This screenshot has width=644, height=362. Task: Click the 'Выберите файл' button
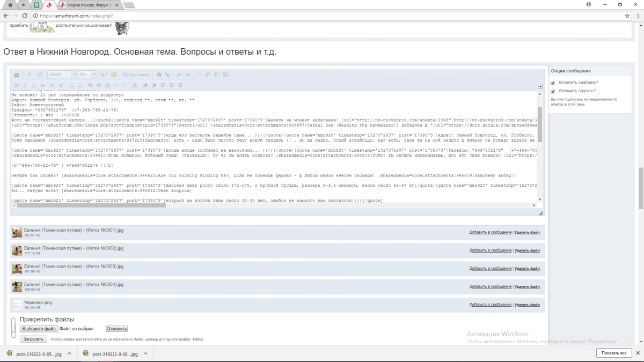[x=39, y=329]
